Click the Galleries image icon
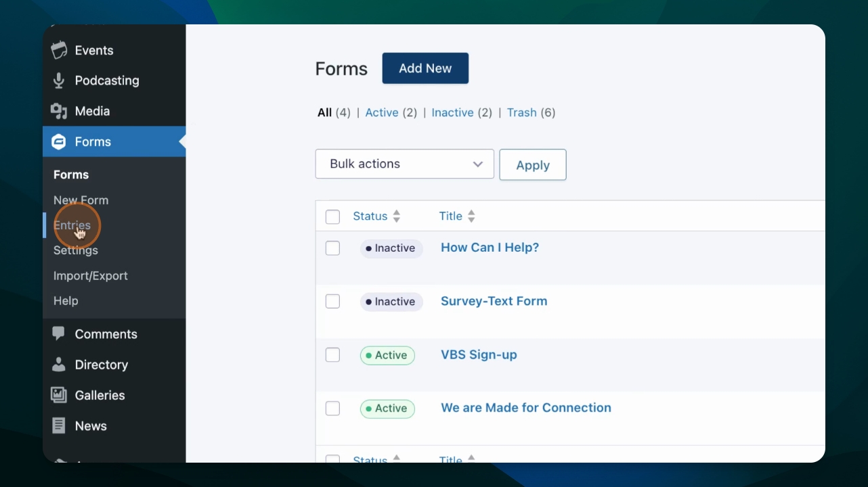The width and height of the screenshot is (868, 487). 59,395
